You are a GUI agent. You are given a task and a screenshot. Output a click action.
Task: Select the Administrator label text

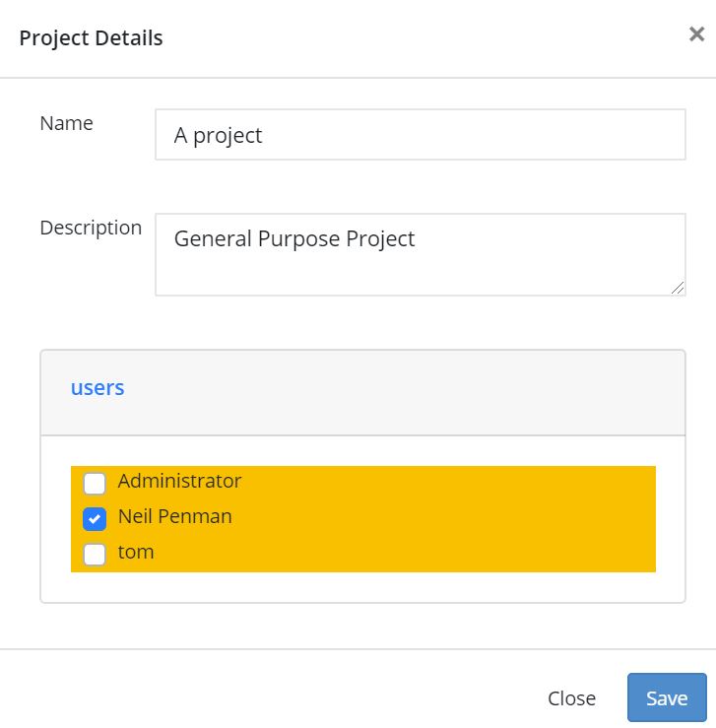(179, 481)
